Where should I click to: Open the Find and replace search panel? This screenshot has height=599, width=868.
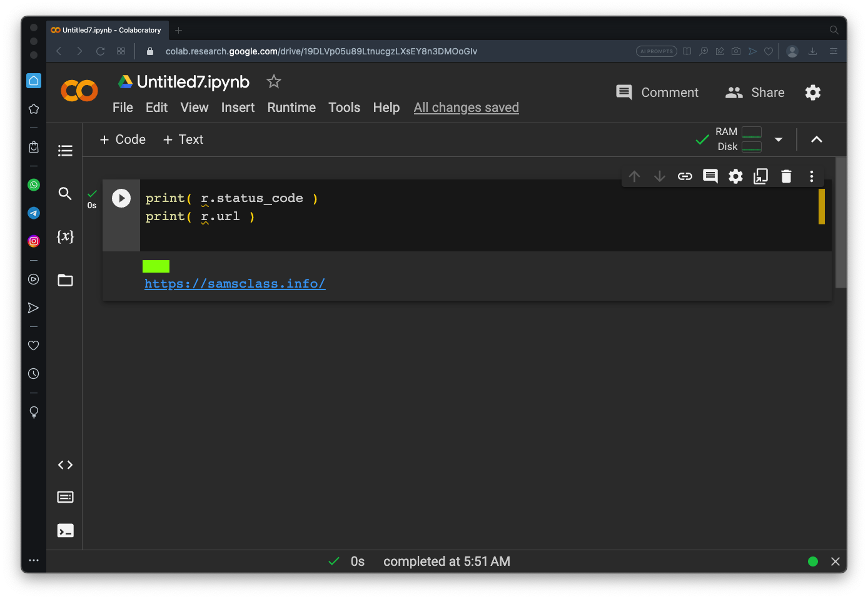point(65,193)
